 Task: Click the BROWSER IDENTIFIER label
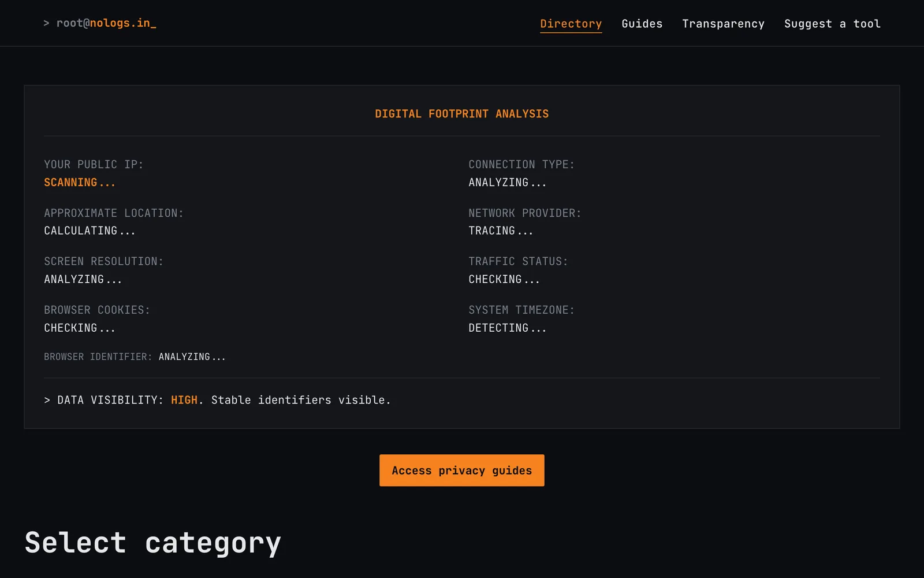[x=98, y=357]
